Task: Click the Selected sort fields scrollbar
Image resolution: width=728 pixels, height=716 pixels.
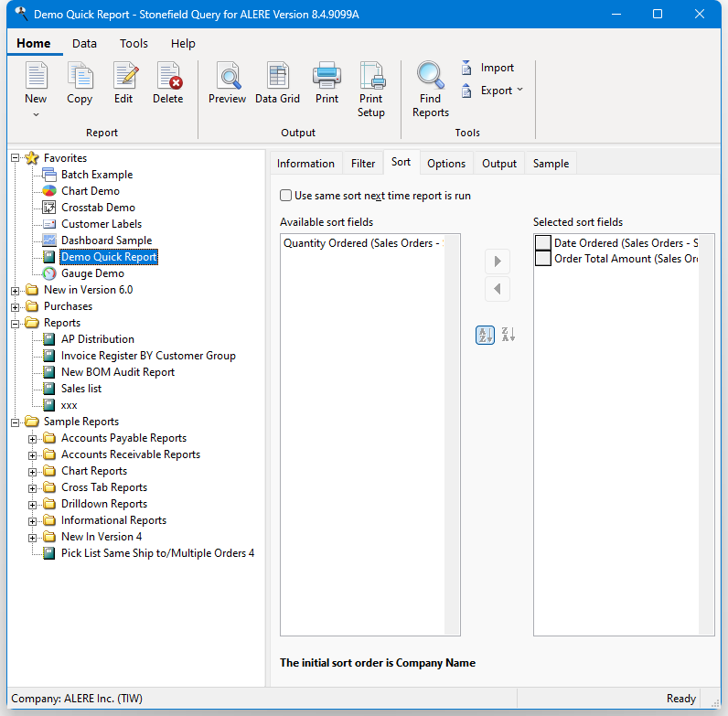Action: point(706,434)
